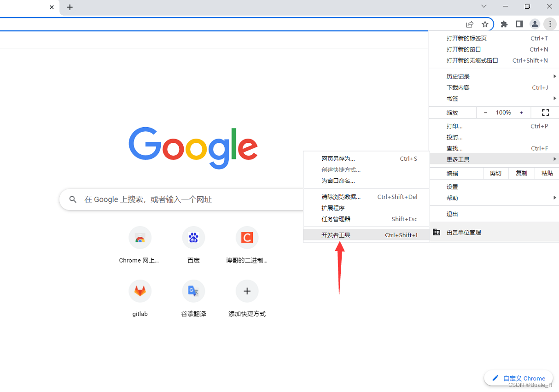This screenshot has height=392, width=559.
Task: Click 复制 in the edit row
Action: 521,173
